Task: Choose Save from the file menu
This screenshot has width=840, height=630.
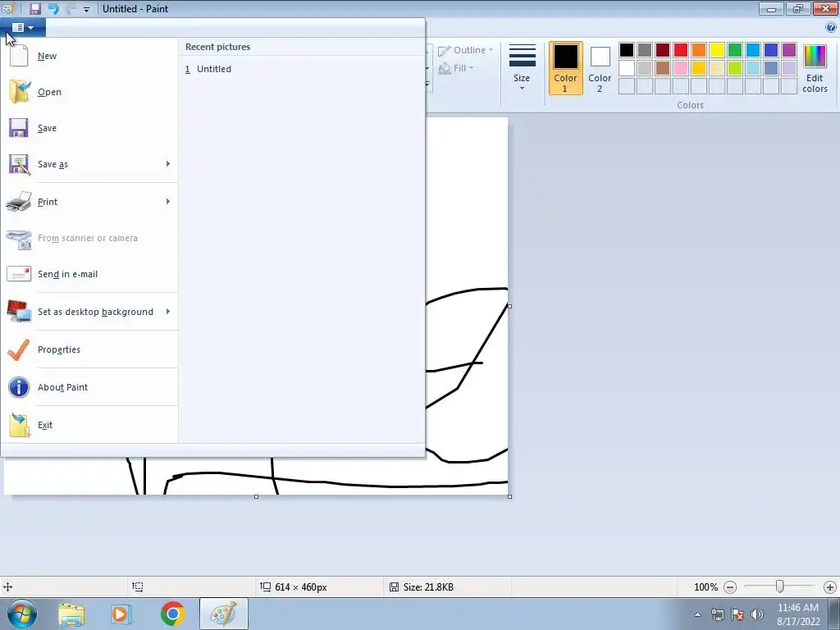Action: [89, 128]
